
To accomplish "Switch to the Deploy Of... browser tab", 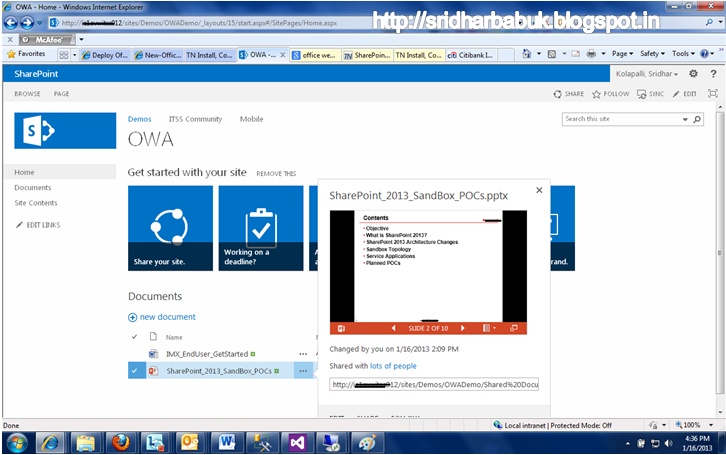I will pos(105,55).
